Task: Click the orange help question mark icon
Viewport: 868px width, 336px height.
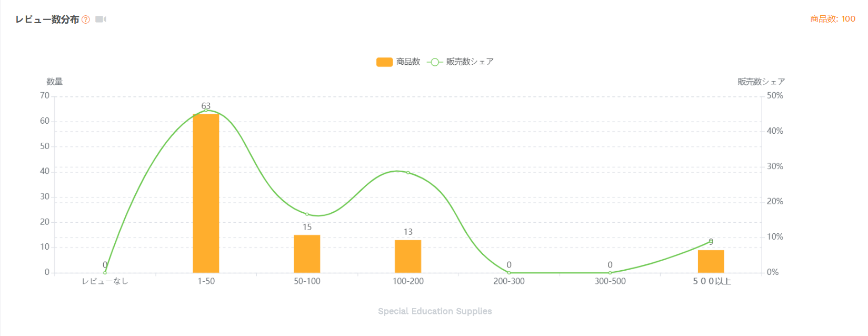Action: tap(86, 19)
